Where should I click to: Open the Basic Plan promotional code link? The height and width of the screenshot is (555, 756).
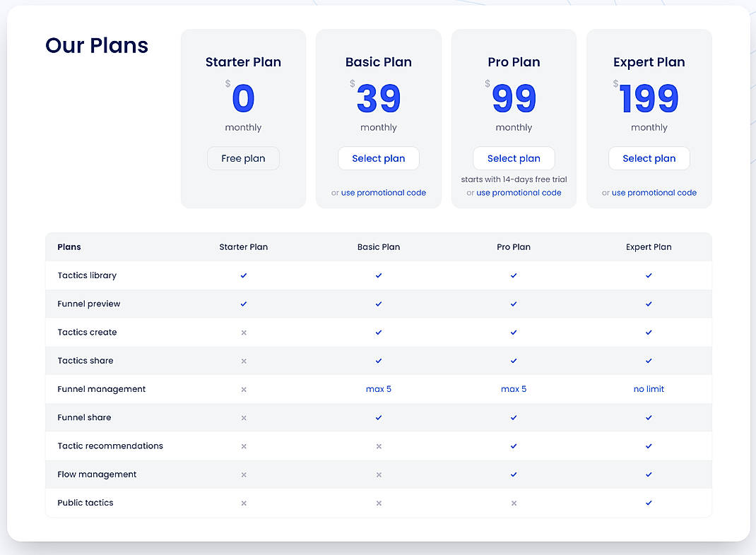coord(384,192)
